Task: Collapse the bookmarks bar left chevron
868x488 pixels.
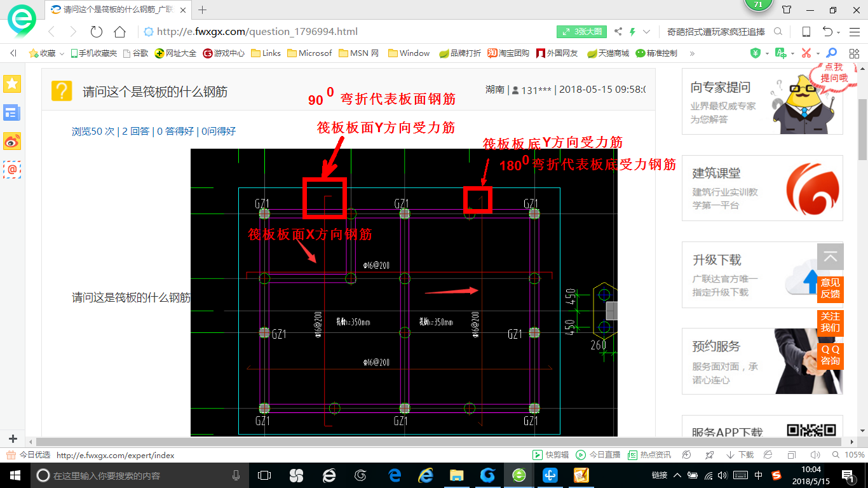Action: click(x=13, y=53)
